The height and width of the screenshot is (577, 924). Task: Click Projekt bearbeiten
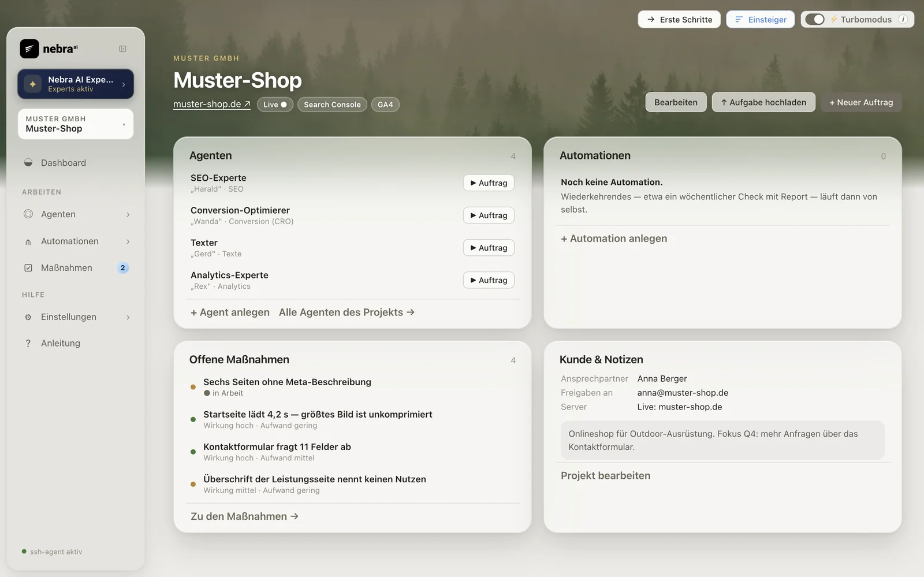[x=605, y=476]
